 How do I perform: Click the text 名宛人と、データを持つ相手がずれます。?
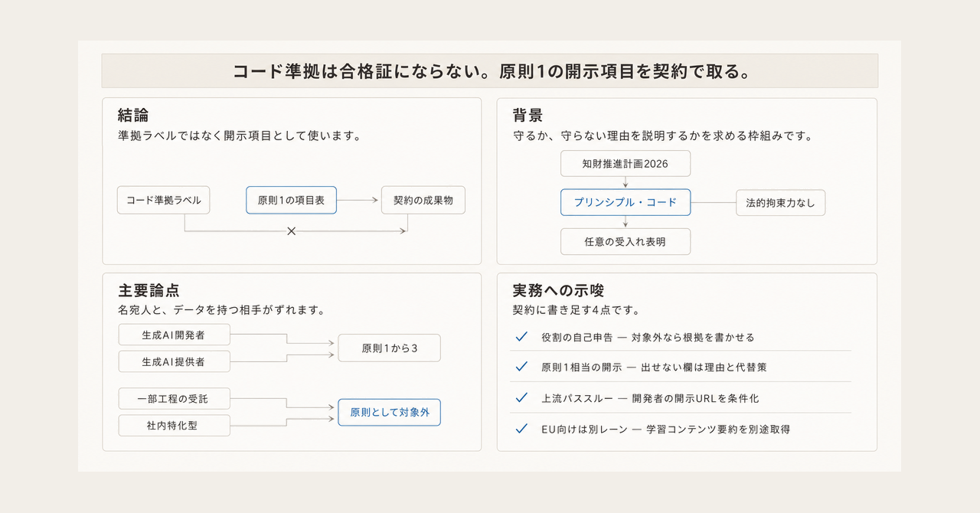[x=221, y=310]
